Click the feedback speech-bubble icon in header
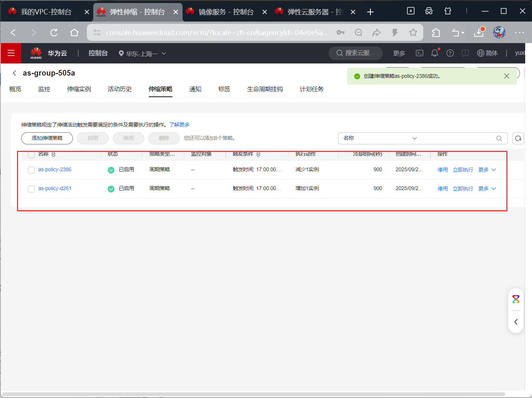 [x=465, y=53]
